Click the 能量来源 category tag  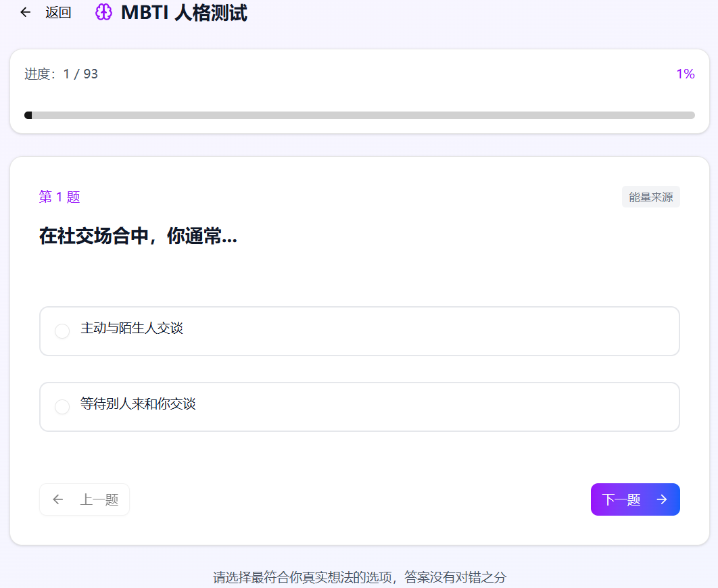tap(650, 197)
